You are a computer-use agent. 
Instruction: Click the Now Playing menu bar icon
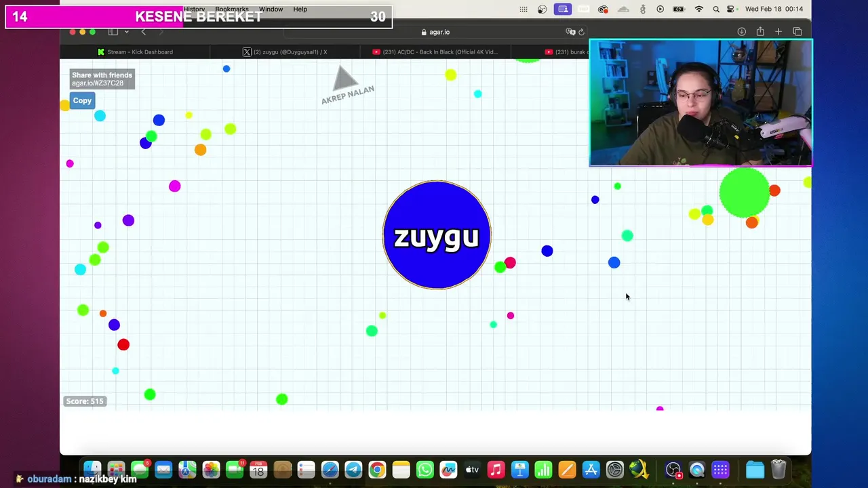tap(660, 9)
